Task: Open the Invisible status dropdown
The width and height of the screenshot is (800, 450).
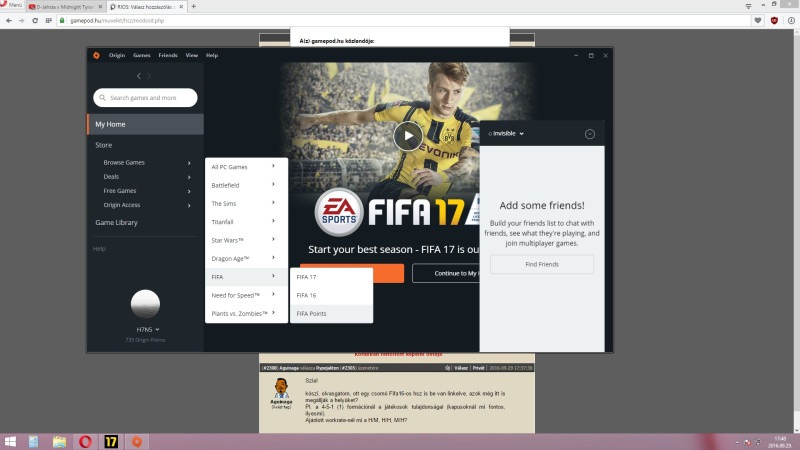Action: (x=506, y=134)
